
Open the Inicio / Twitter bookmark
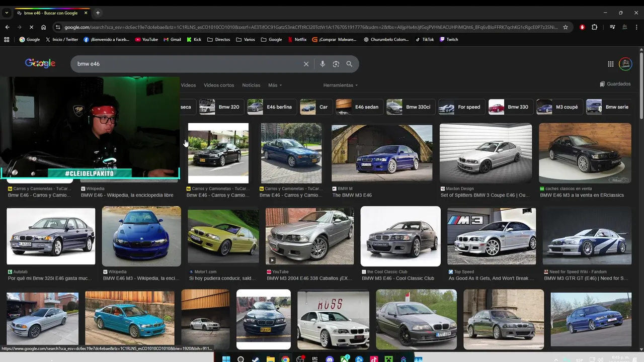tap(62, 39)
